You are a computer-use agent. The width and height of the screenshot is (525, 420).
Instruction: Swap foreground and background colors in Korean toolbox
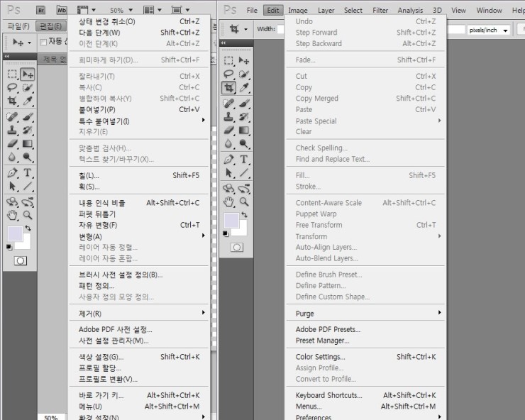click(x=28, y=228)
